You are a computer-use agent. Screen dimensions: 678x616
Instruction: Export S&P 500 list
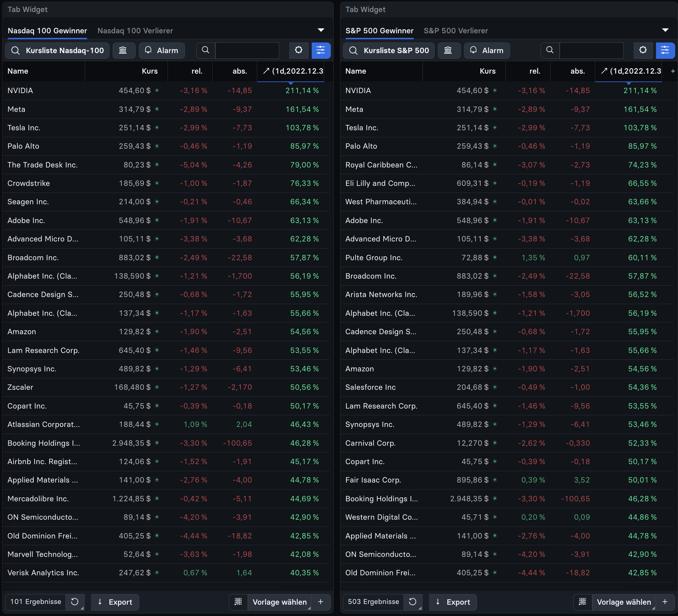[453, 602]
